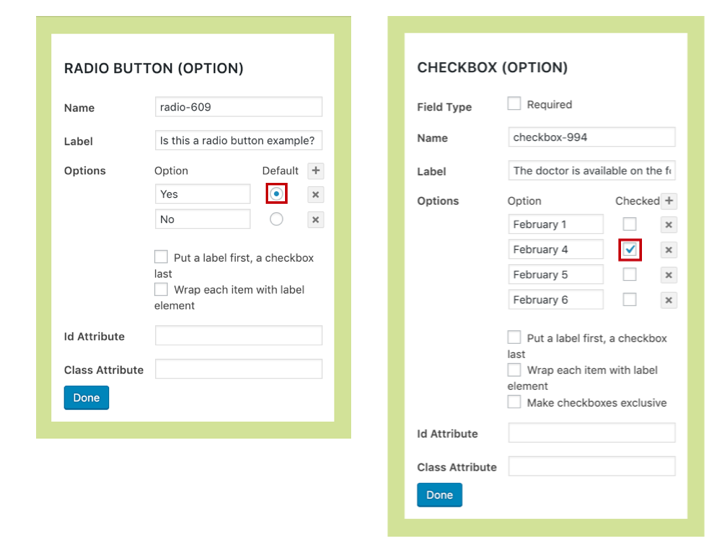Add a new radio button option row

coord(316,171)
